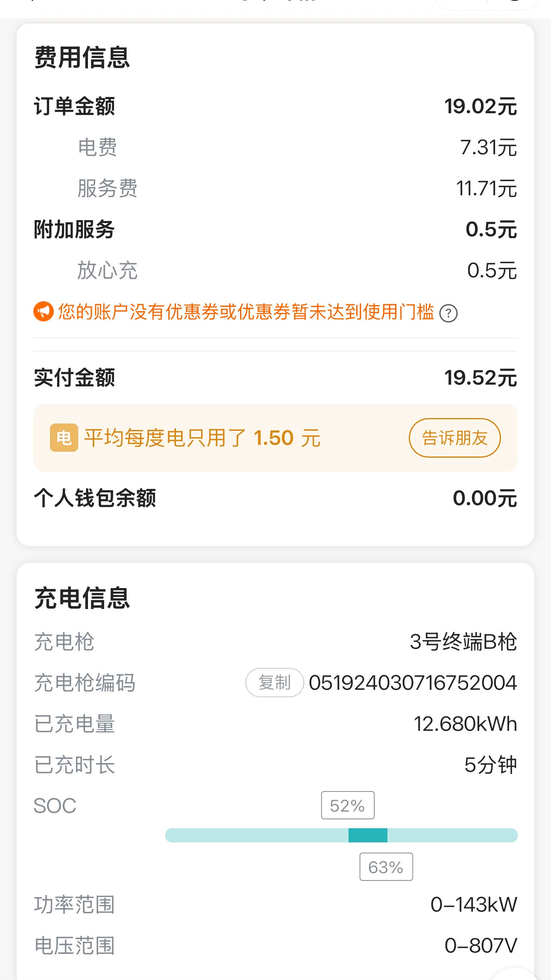Image resolution: width=551 pixels, height=980 pixels.
Task: Click the orange megaphone notice icon
Action: coord(44,312)
